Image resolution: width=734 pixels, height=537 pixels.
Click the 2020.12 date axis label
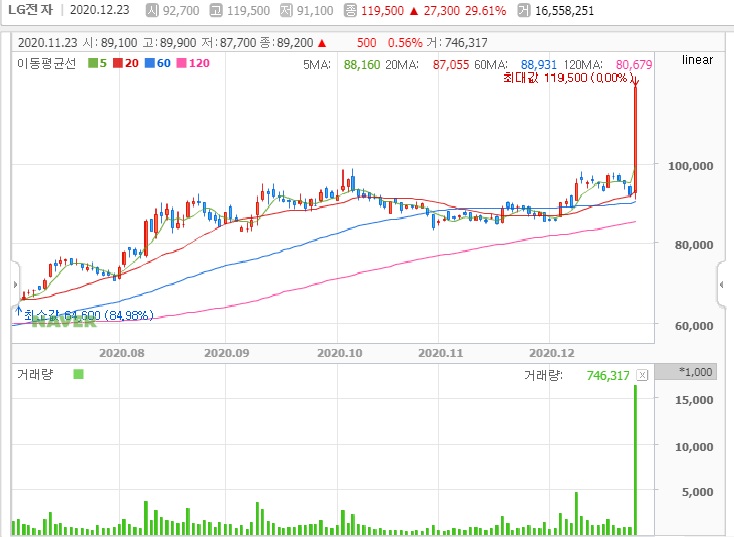tap(551, 353)
